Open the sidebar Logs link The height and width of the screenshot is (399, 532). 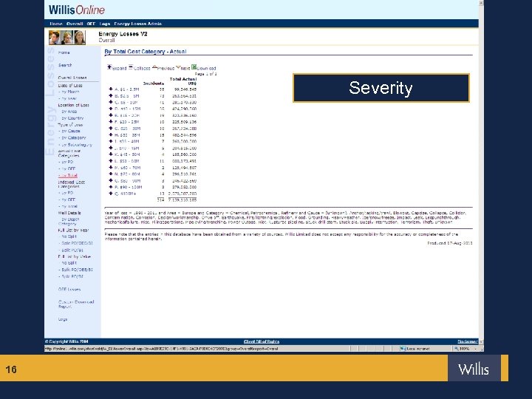(63, 319)
